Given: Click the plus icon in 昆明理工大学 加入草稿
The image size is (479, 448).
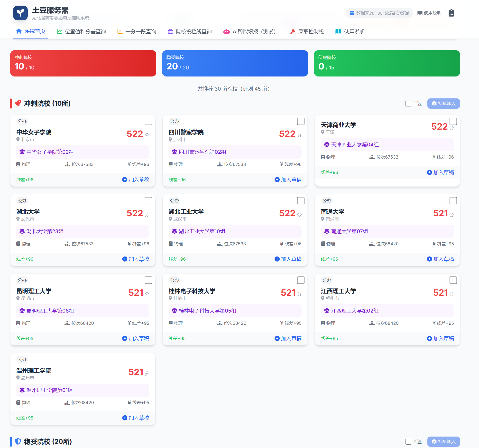Looking at the screenshot, I should tap(125, 338).
